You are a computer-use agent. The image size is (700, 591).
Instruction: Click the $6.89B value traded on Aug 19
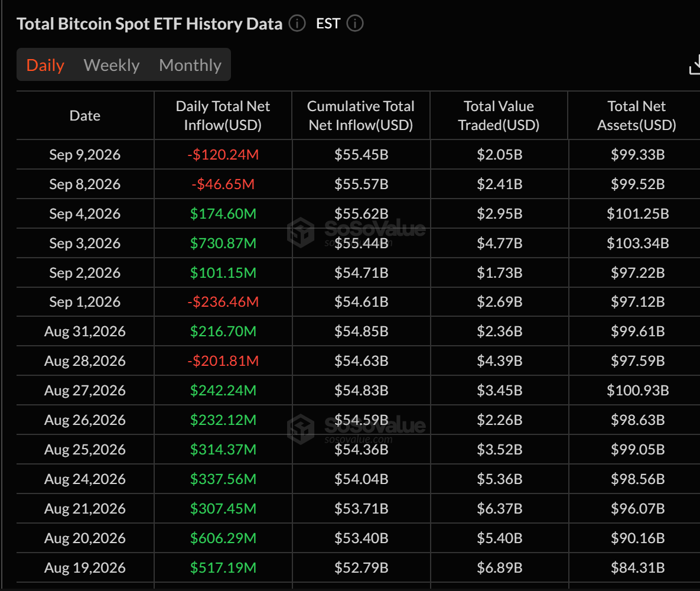(500, 568)
